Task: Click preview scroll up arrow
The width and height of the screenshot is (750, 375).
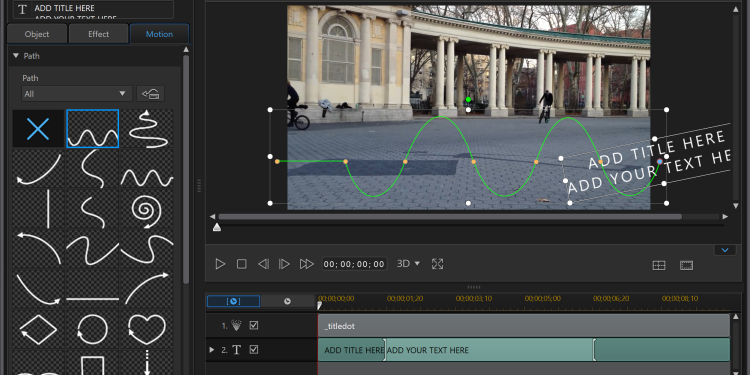Action: click(736, 9)
